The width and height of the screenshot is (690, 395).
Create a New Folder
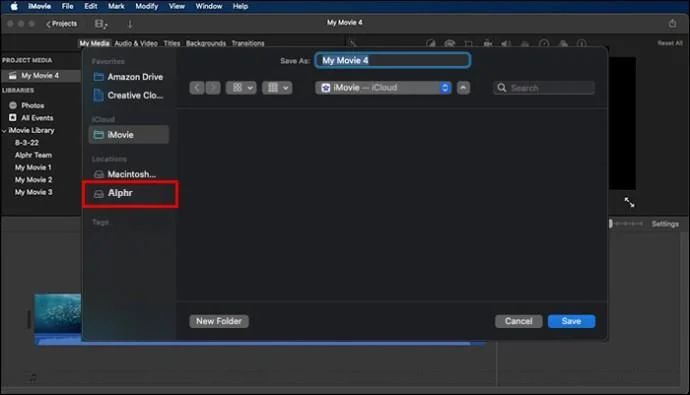219,321
